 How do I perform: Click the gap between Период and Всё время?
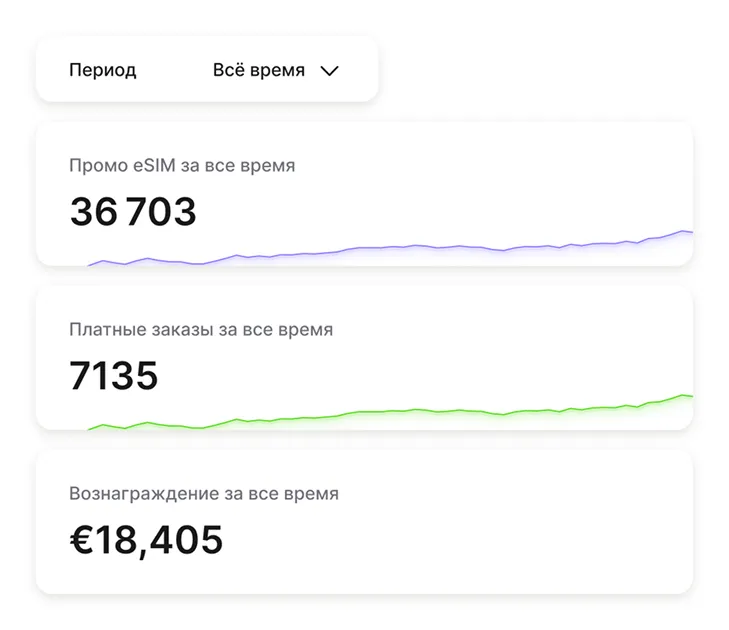pyautogui.click(x=175, y=71)
